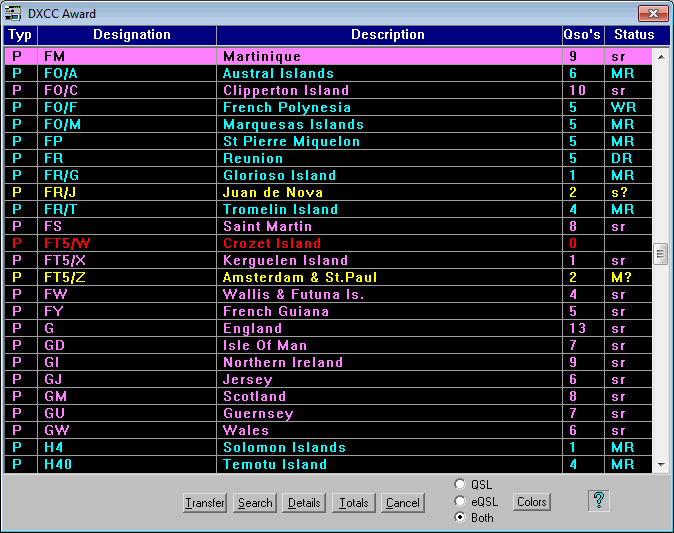The height and width of the screenshot is (533, 674).
Task: Click the scrollbar down arrow
Action: point(660,465)
